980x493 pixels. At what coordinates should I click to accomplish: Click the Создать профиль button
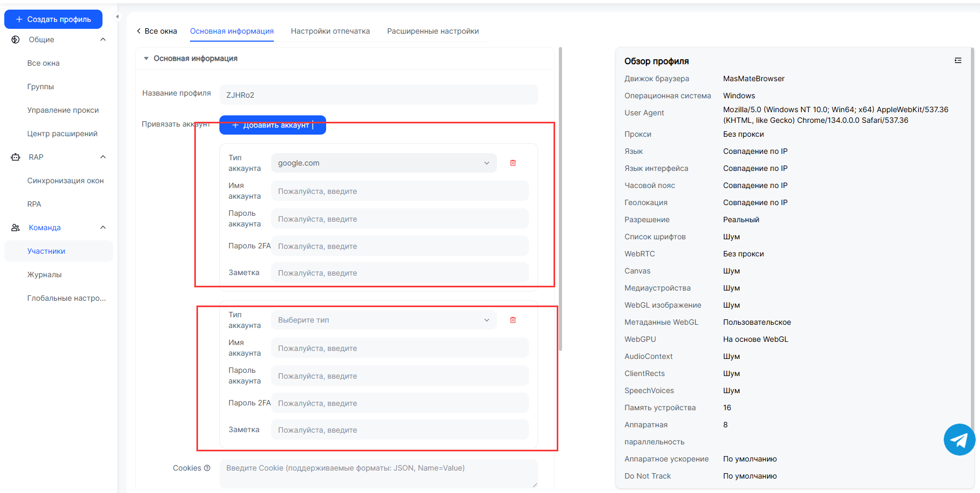pyautogui.click(x=53, y=19)
